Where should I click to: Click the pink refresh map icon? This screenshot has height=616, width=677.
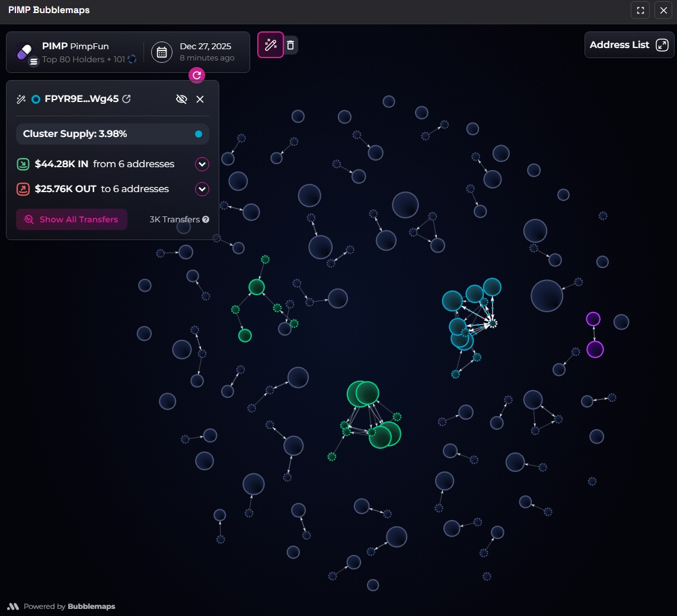point(197,75)
